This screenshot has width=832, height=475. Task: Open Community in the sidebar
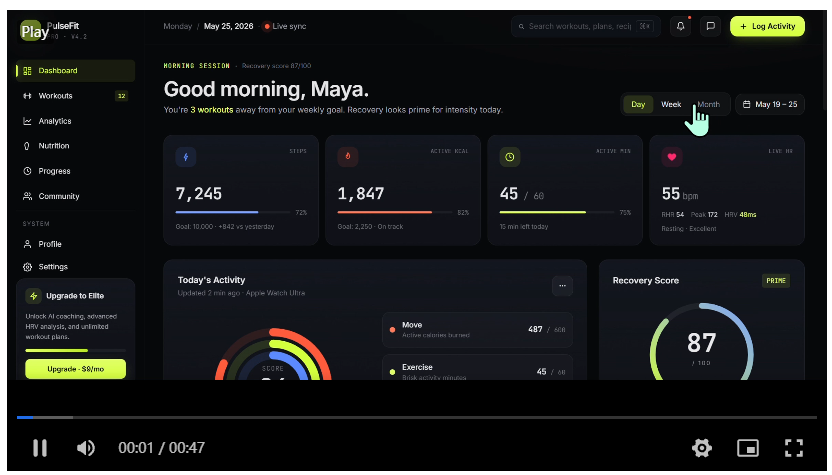pos(75,196)
